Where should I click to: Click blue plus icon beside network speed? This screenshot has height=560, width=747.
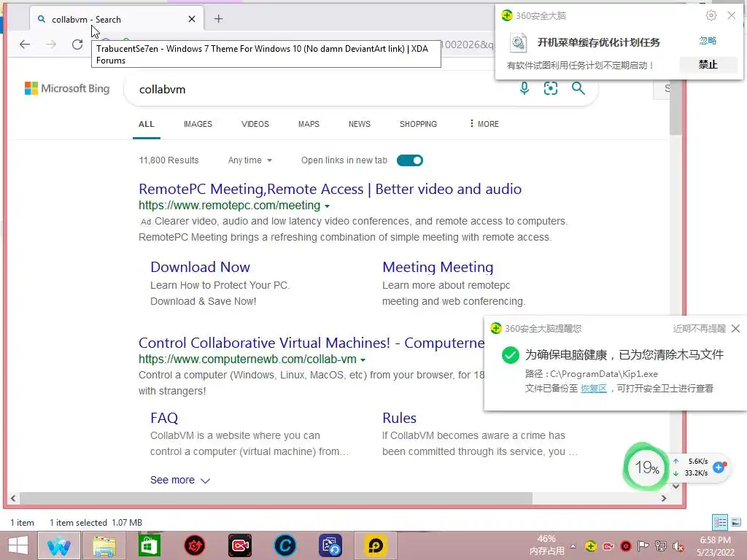[719, 467]
